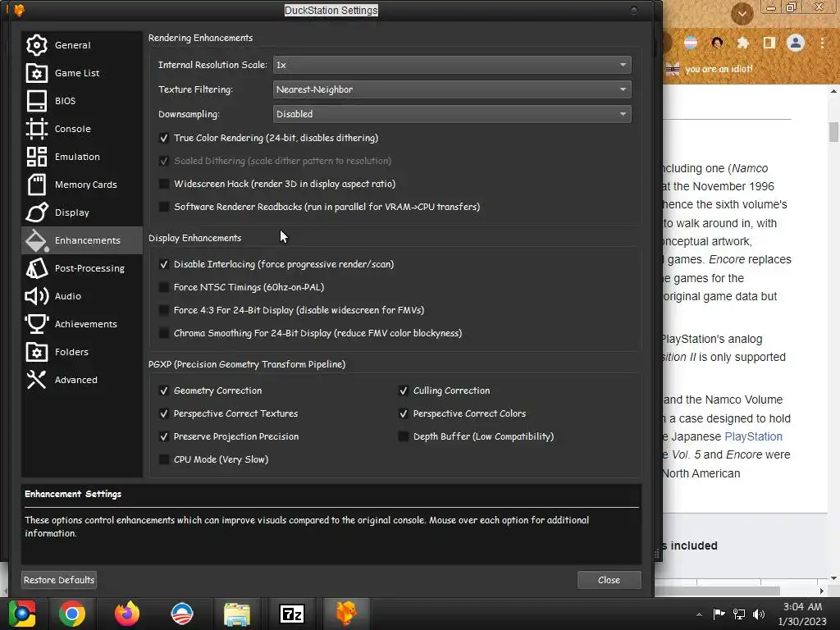Switch to the Console settings page

(82, 129)
